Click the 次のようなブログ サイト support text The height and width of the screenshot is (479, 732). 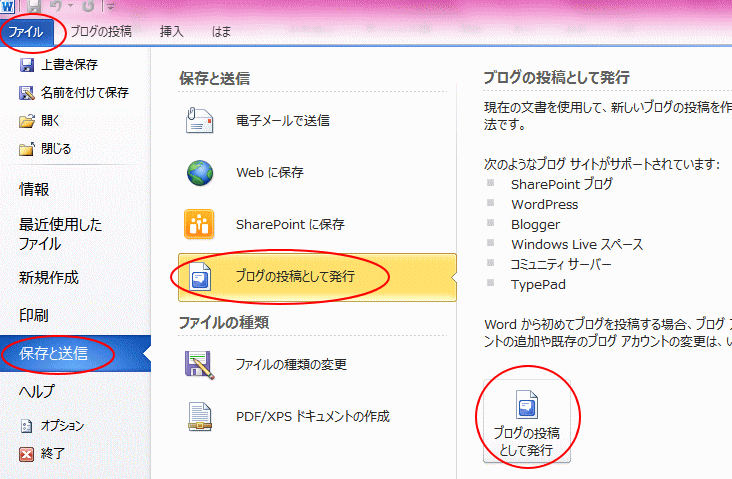click(601, 164)
